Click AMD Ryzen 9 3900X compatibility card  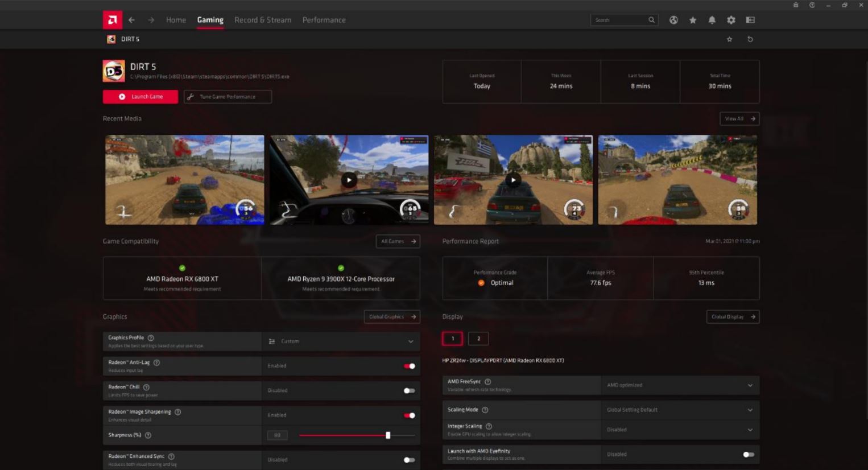click(341, 278)
